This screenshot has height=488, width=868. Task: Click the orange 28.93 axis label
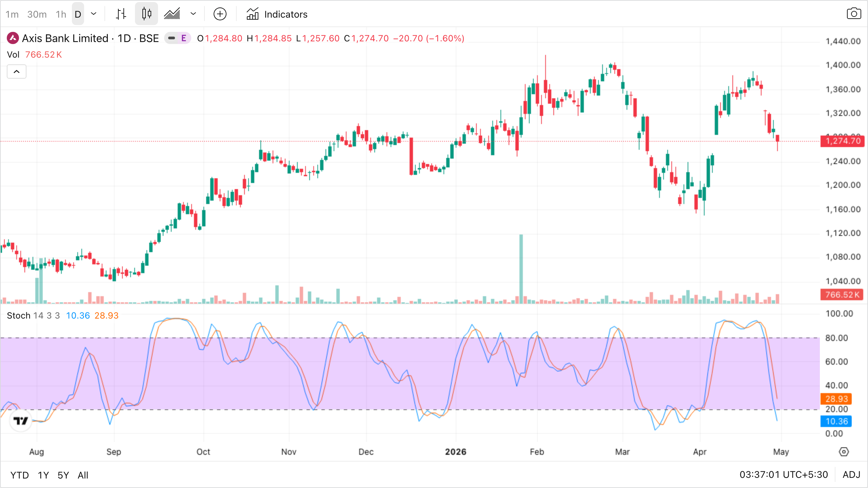tap(836, 399)
